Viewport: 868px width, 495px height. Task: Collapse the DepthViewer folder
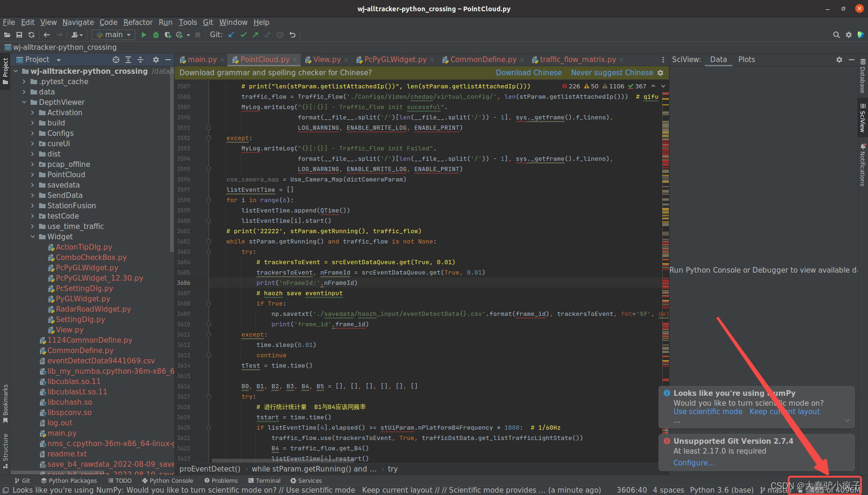pyautogui.click(x=24, y=102)
